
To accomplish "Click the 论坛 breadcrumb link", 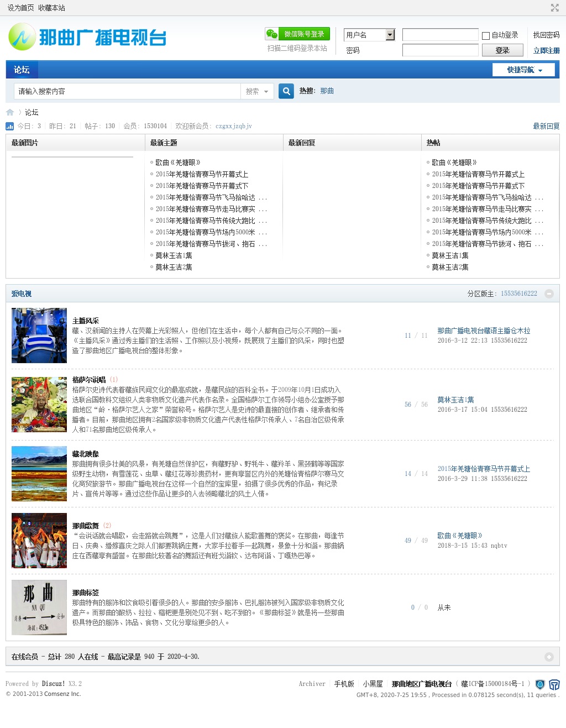I will click(x=32, y=112).
